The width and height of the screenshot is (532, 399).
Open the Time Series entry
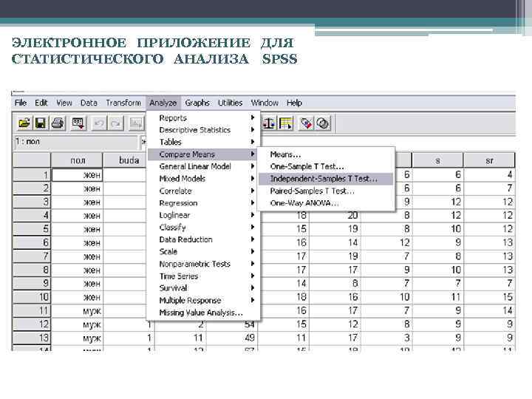click(x=203, y=276)
